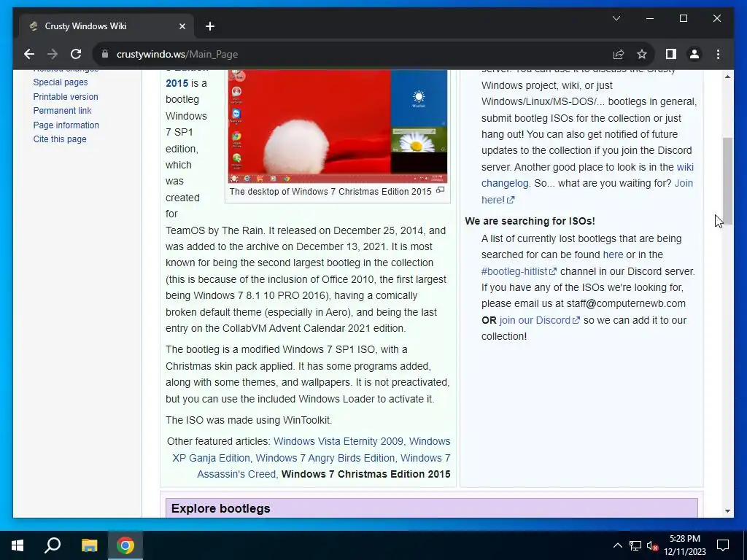Click the scrollbar down arrow
This screenshot has height=560, width=747.
point(727,511)
